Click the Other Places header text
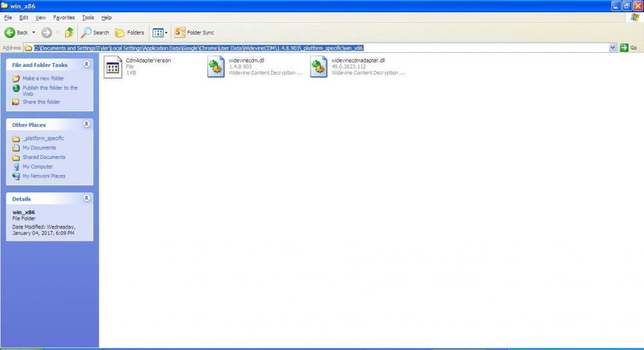 (29, 125)
